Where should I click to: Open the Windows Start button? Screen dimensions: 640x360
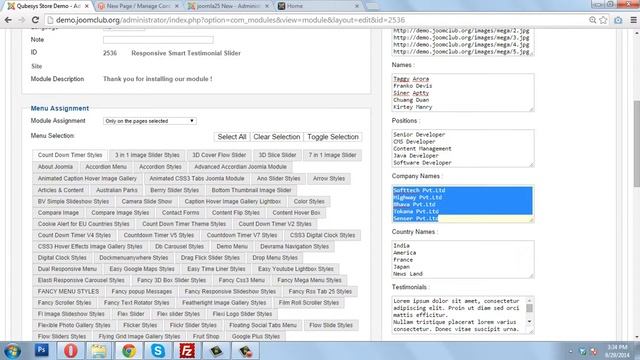(12, 351)
